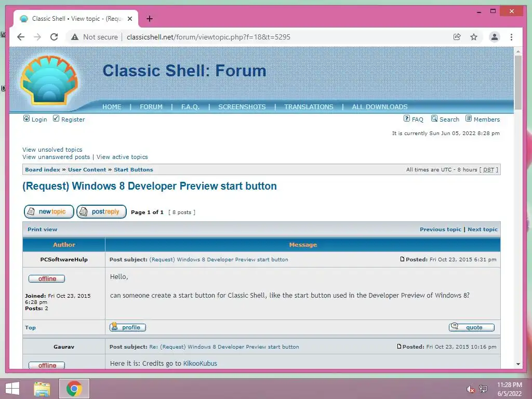
Task: Click the quote button on the first post
Action: pos(472,327)
